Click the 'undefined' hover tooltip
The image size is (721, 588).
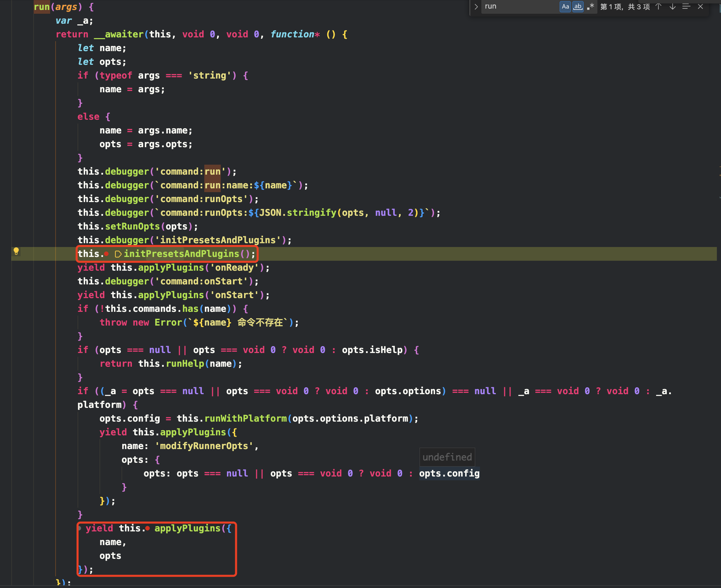447,457
